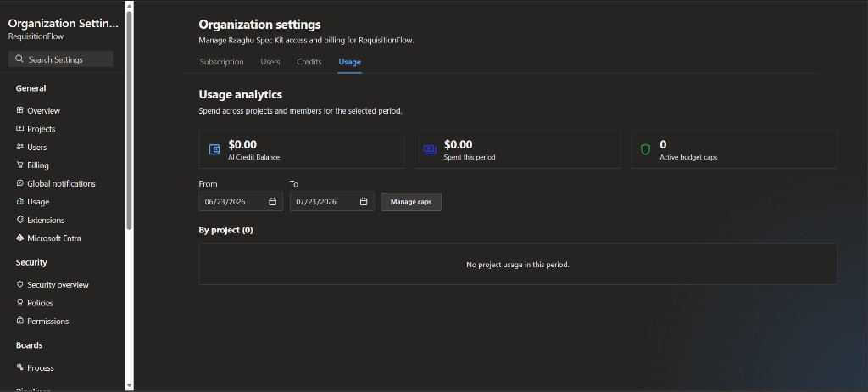Click the Spent this period money icon
This screenshot has width=868, height=392.
pyautogui.click(x=430, y=149)
